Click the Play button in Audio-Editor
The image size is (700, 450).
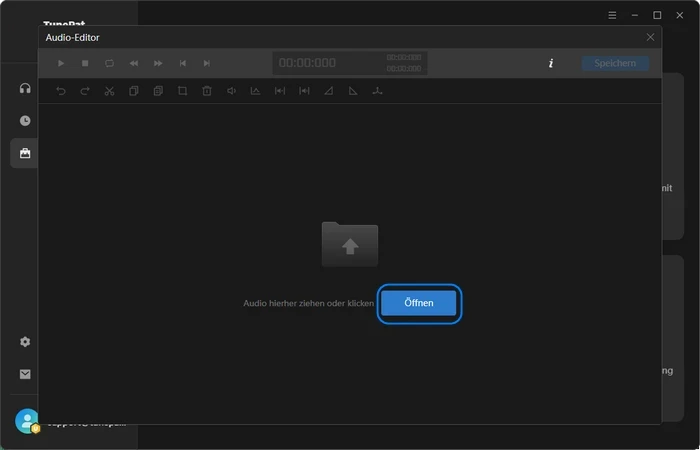click(61, 63)
